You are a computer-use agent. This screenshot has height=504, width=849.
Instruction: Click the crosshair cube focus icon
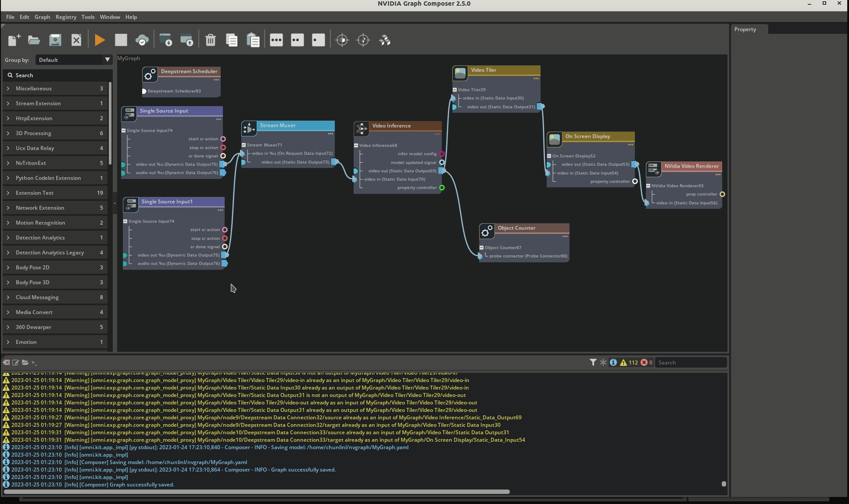(342, 40)
